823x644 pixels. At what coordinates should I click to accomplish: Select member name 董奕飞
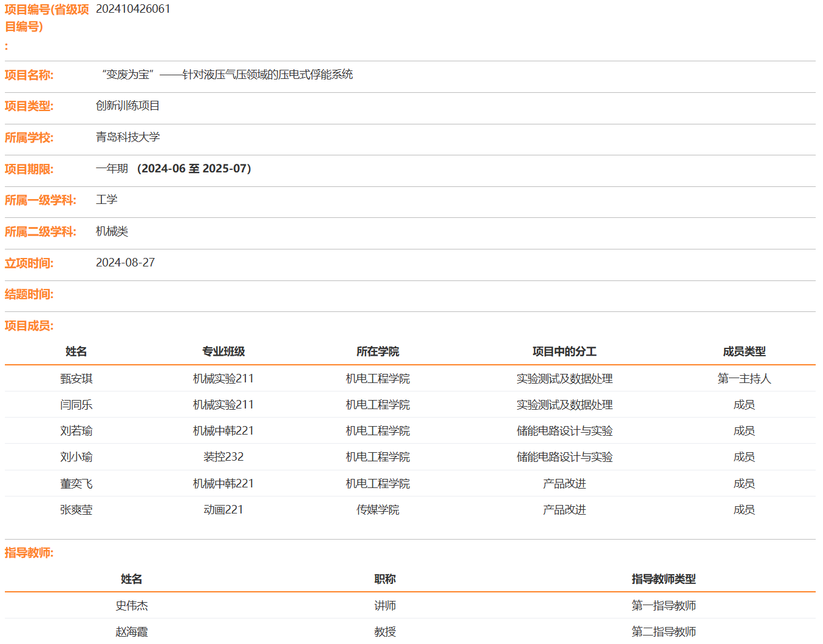(x=77, y=484)
